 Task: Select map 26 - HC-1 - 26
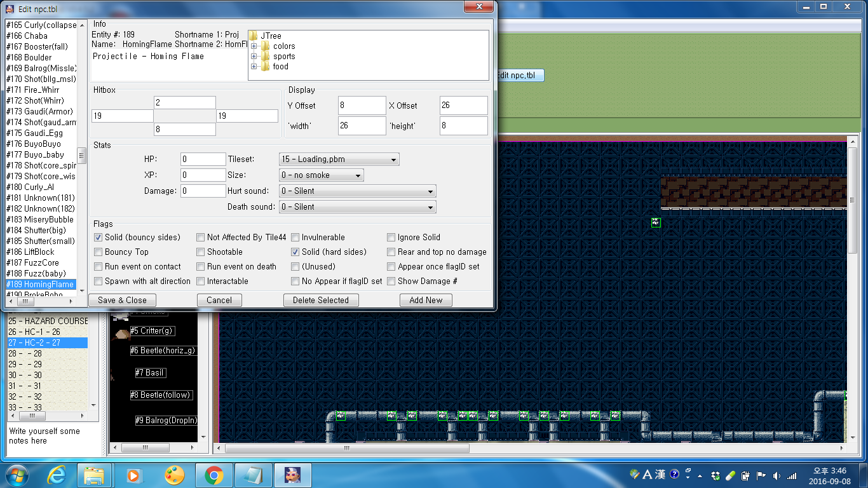coord(47,332)
